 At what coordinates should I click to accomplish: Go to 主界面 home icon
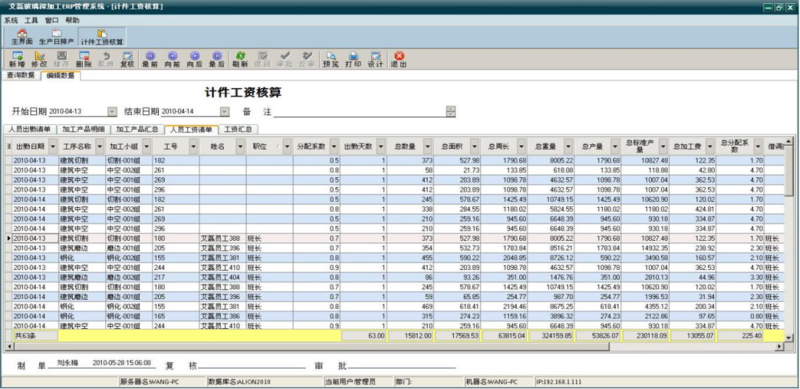click(x=21, y=37)
